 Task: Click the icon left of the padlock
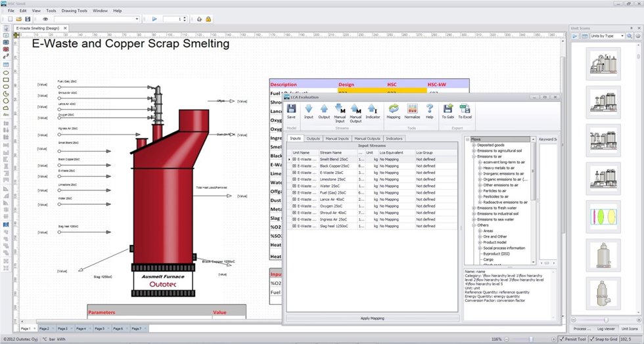[x=199, y=19]
